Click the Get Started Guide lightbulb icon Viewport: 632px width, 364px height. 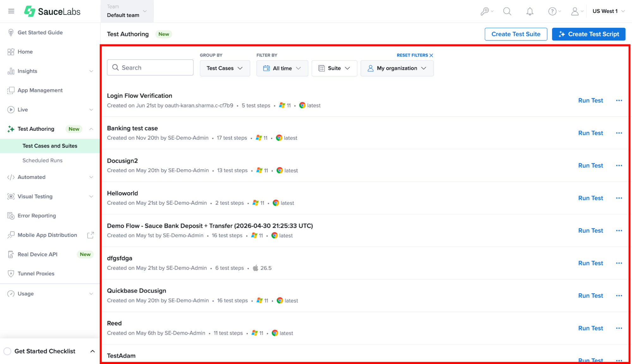point(11,33)
